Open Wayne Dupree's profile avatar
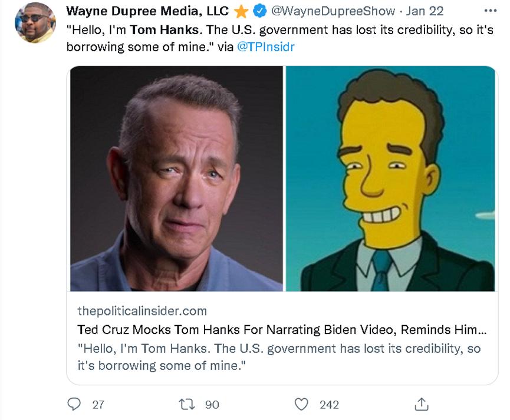Viewport: 510px width, 420px height. pos(35,23)
